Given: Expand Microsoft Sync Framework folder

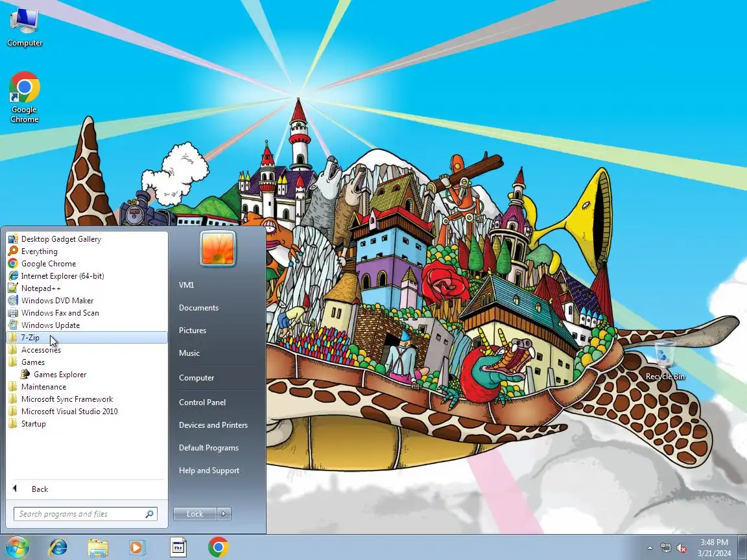Looking at the screenshot, I should 87,399.
